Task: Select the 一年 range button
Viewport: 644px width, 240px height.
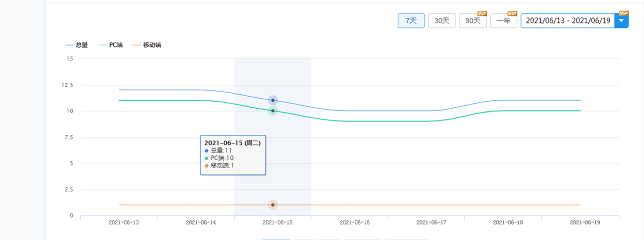Action: (x=503, y=21)
